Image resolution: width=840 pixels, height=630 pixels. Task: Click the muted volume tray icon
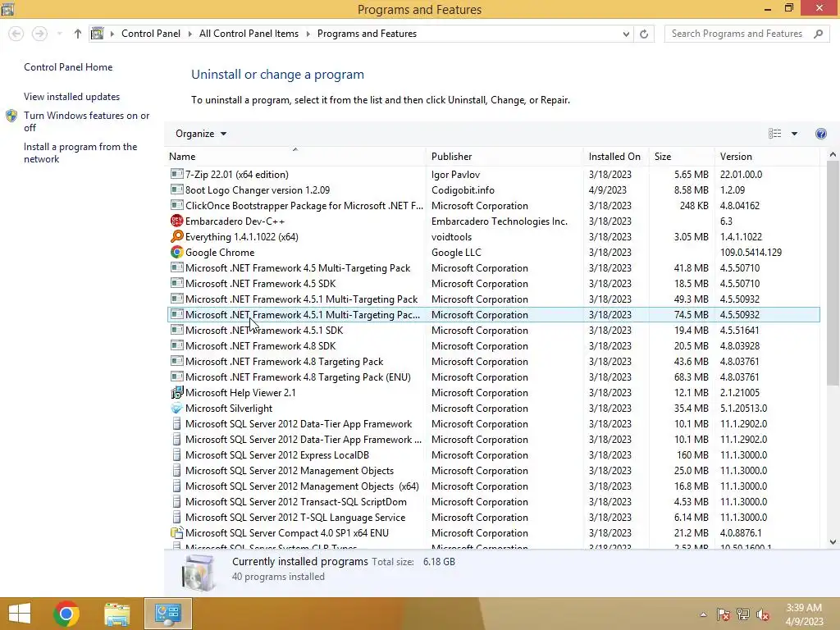(763, 614)
